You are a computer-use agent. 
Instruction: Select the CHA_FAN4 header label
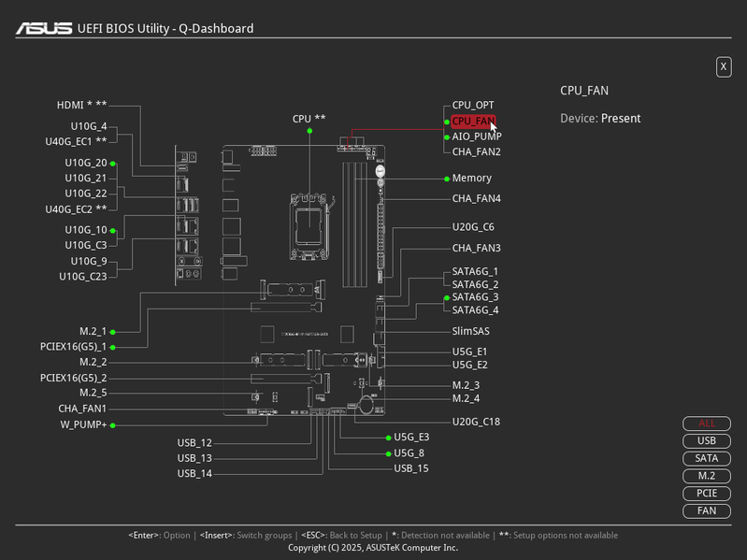point(476,198)
